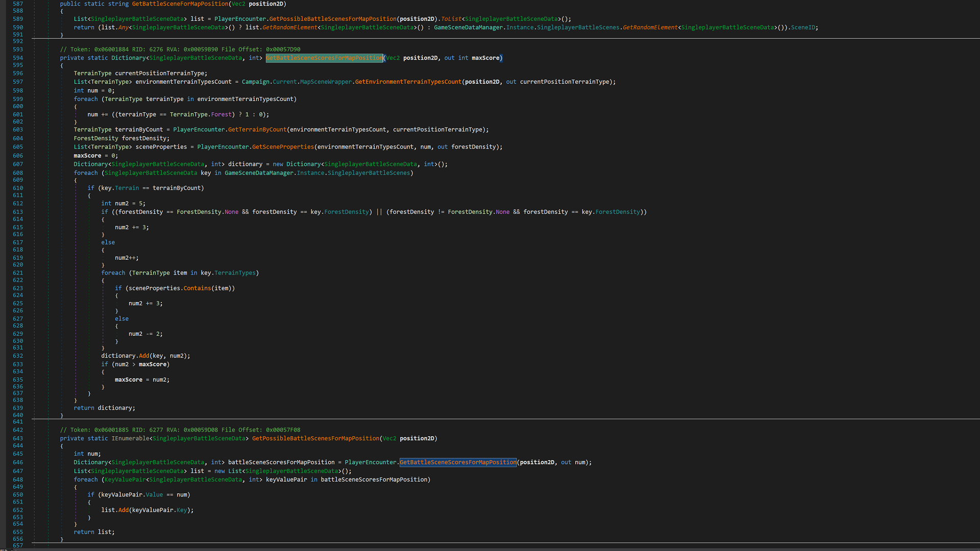Click the list.Add call on line 652
This screenshot has width=980, height=551.
[x=124, y=510]
